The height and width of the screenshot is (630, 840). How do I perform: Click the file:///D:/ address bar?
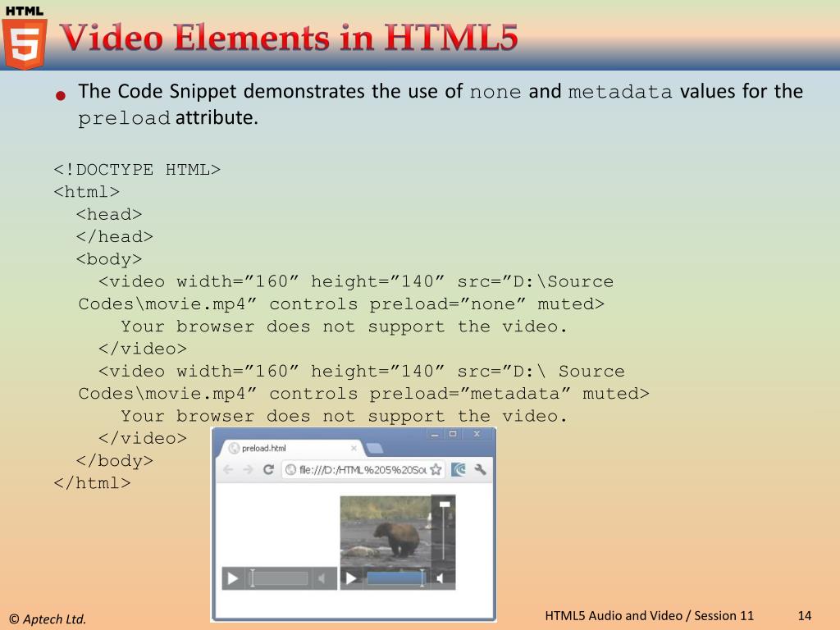(363, 470)
